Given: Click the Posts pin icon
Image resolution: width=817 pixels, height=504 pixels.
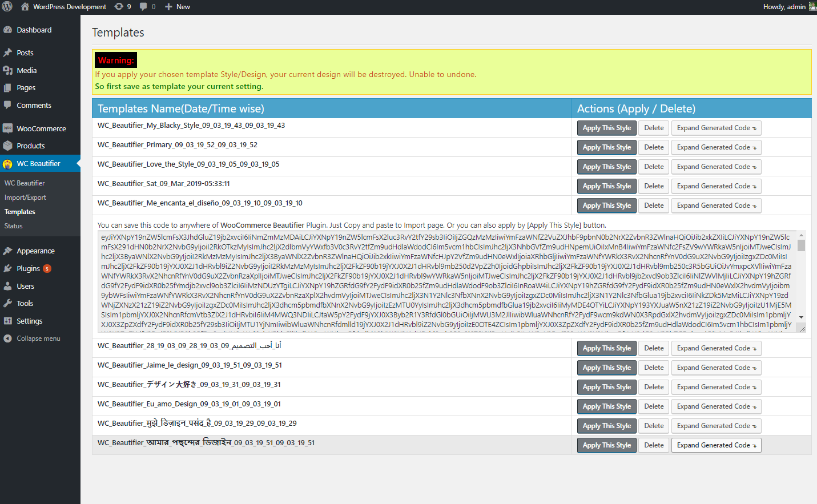Looking at the screenshot, I should point(7,53).
